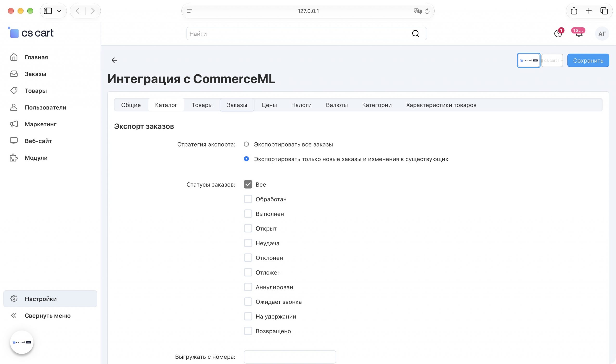Switch to the Общие tab
The image size is (616, 364).
point(131,105)
